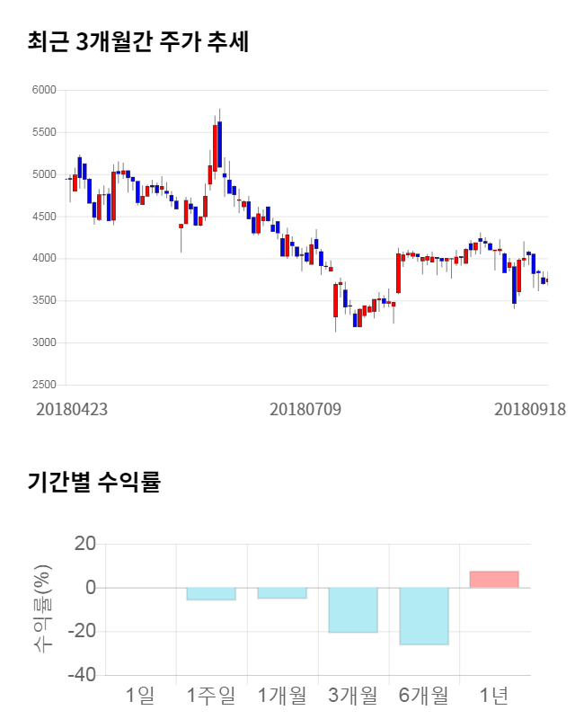Screen dimensions: 575x728
Task: Select the 1주일 axis label
Action: 211,695
